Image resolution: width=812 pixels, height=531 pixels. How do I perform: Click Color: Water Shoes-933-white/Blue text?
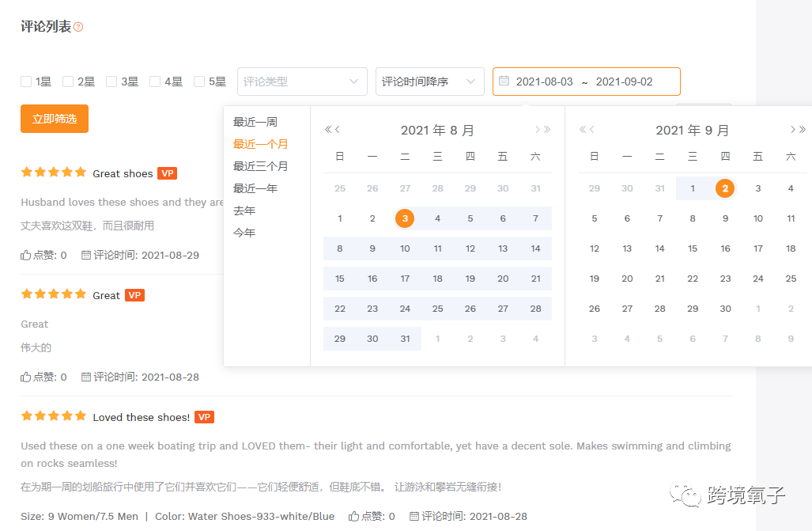(x=244, y=517)
